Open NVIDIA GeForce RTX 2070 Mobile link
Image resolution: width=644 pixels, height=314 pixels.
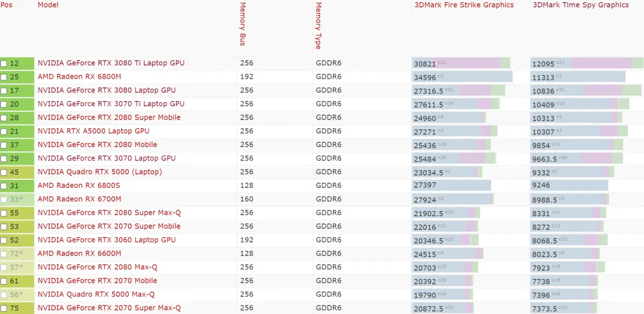(x=98, y=281)
